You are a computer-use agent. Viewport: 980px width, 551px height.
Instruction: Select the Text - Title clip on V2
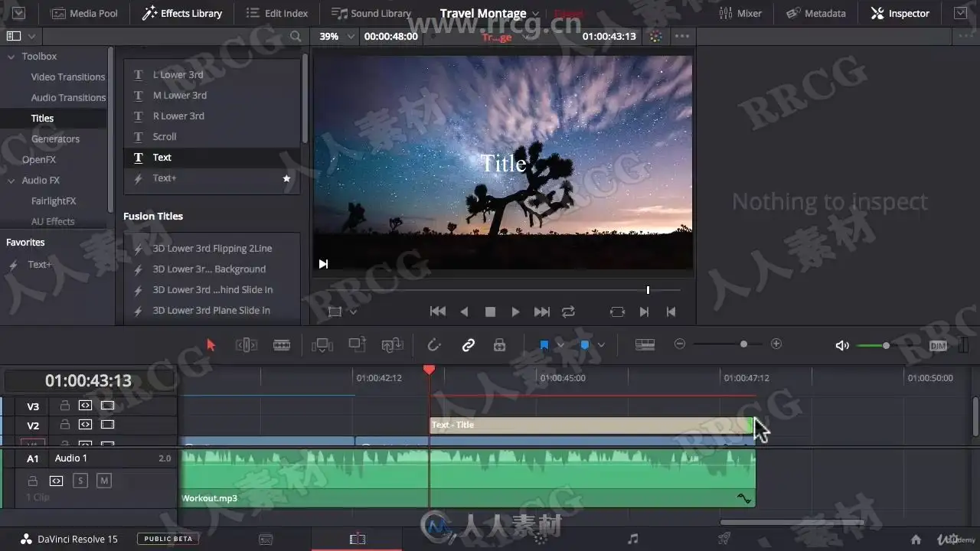click(x=591, y=425)
